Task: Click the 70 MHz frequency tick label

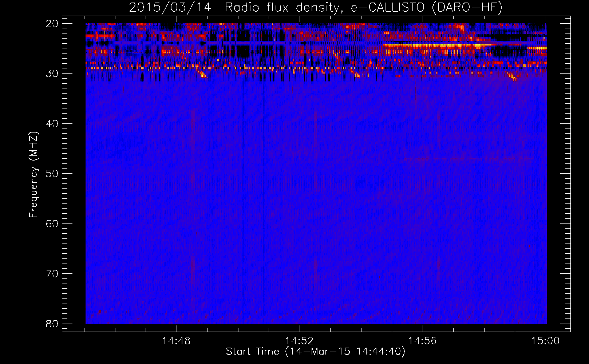Action: [x=52, y=274]
